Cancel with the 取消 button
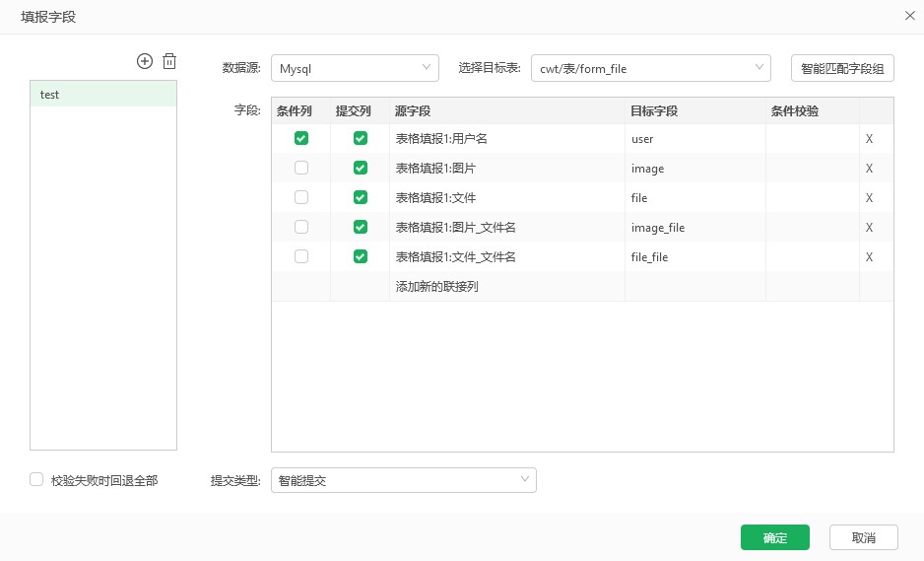The width and height of the screenshot is (924, 561). (863, 537)
